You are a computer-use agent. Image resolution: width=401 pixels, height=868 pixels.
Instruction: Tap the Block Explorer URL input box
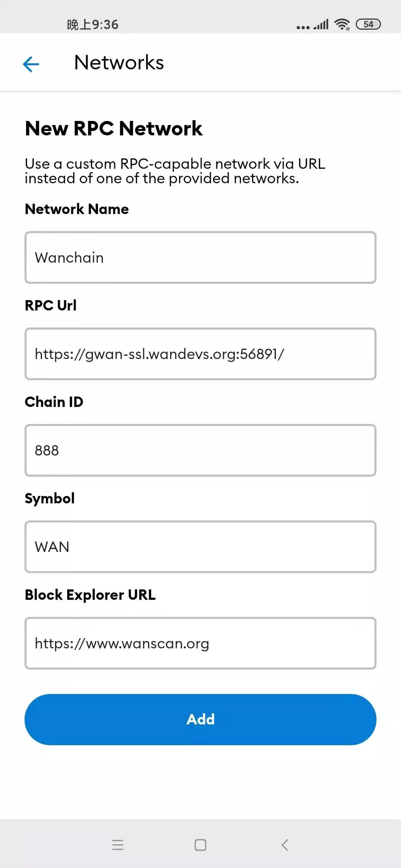click(200, 643)
